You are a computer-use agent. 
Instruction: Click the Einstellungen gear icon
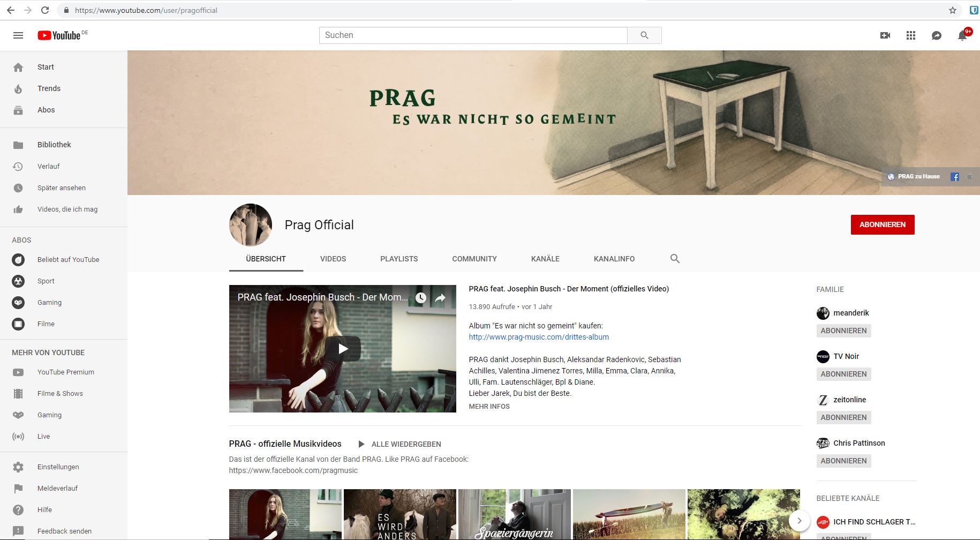18,467
